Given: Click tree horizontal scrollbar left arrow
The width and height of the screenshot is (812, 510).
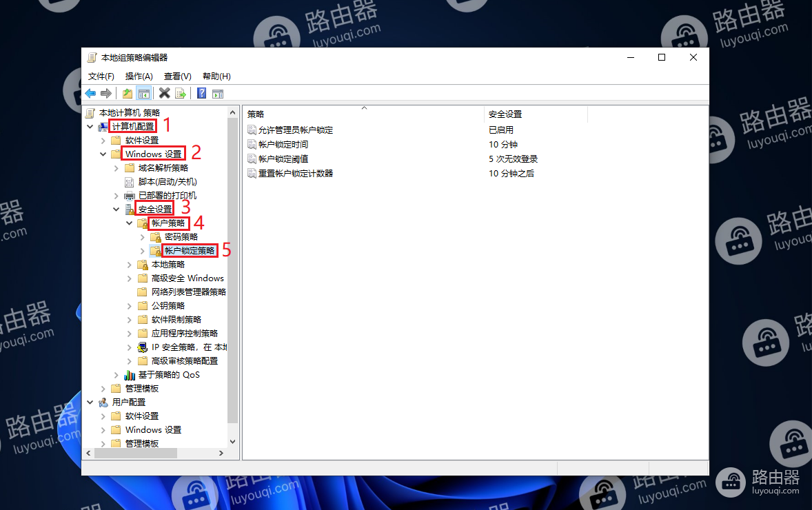Looking at the screenshot, I should tap(88, 453).
